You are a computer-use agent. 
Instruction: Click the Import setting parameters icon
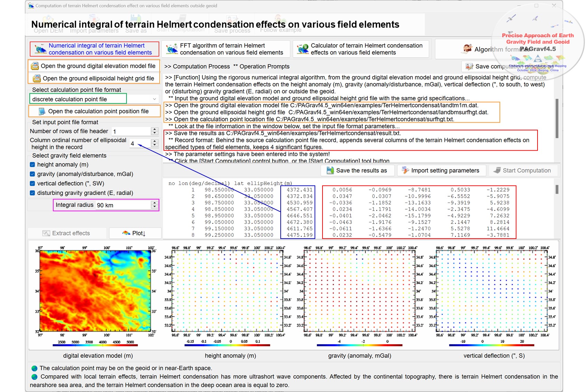(405, 170)
